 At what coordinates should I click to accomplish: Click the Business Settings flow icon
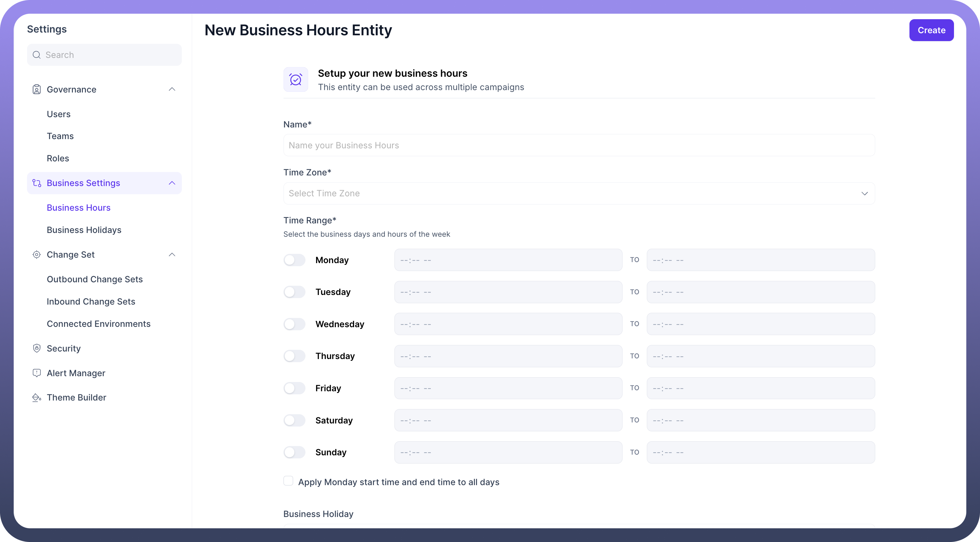(37, 183)
